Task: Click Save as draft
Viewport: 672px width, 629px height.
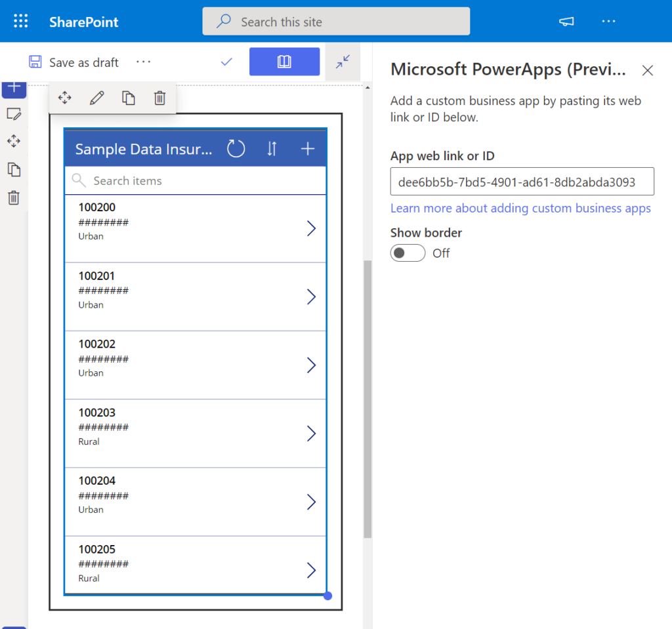Action: pos(73,62)
